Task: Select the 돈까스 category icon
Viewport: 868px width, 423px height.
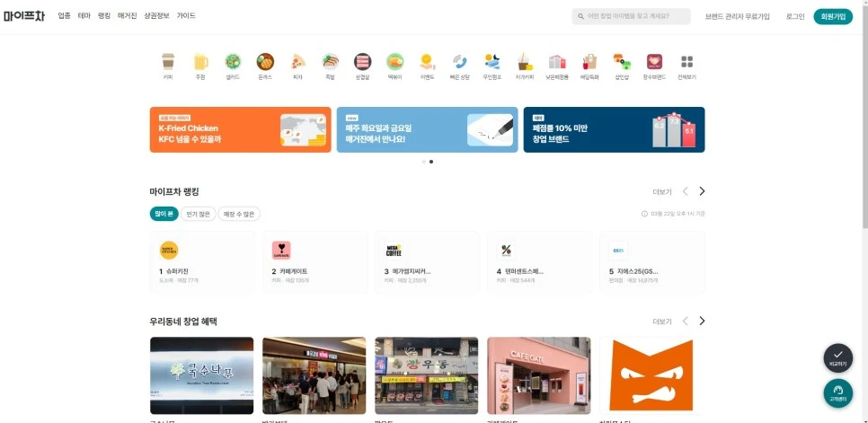Action: point(265,61)
